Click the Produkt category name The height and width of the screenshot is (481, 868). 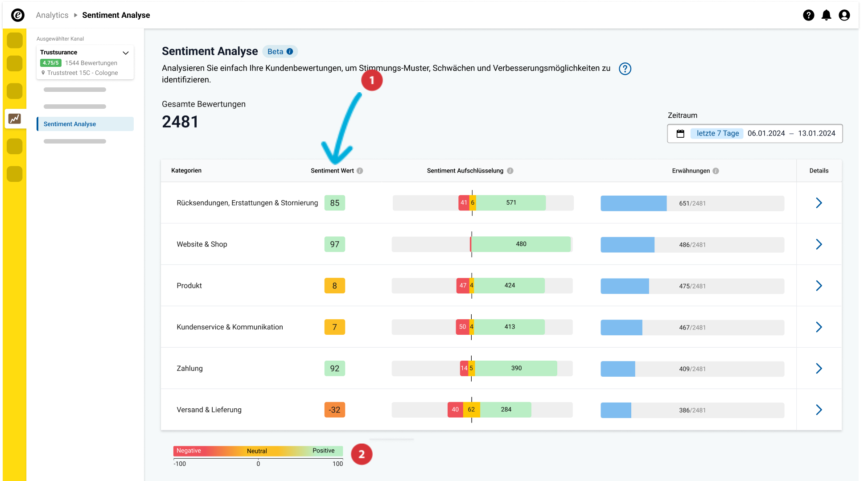click(189, 286)
